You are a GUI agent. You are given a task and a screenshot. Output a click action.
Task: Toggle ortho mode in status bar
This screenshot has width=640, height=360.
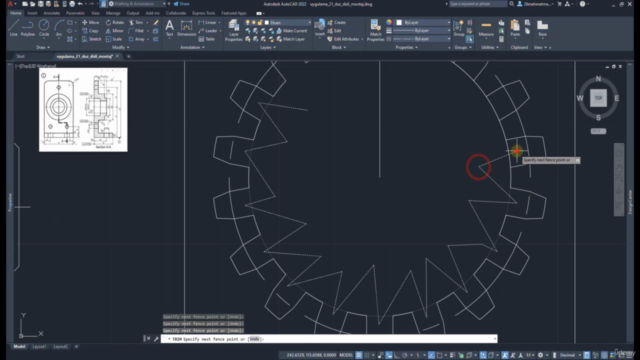[396, 355]
